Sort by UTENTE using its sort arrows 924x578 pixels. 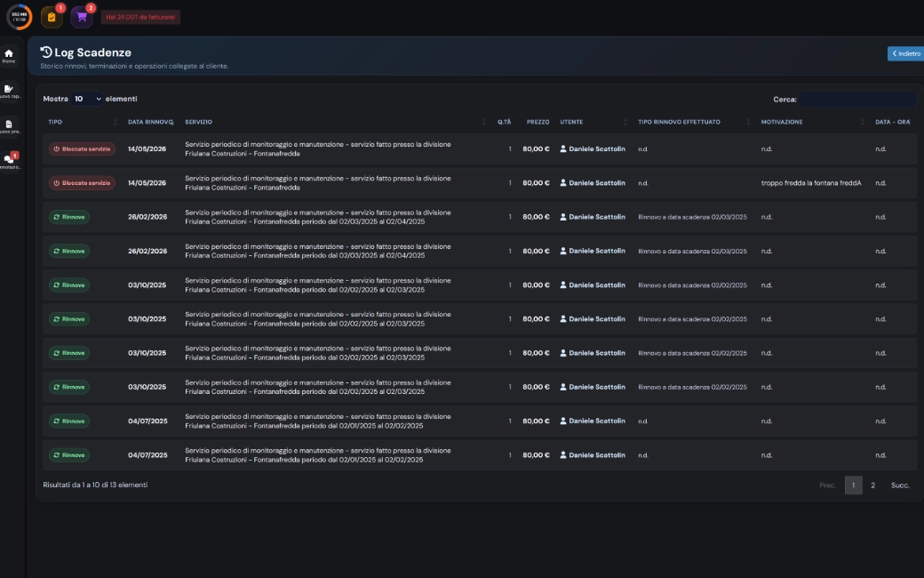[625, 122]
